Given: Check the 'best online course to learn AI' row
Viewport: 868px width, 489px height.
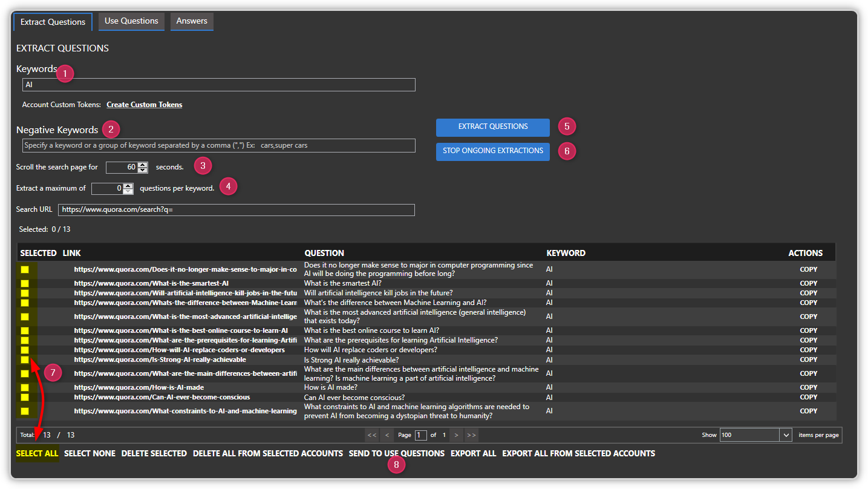Looking at the screenshot, I should click(25, 330).
